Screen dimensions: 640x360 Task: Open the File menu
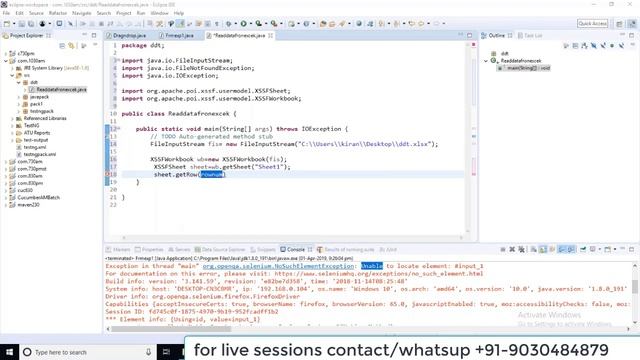pyautogui.click(x=6, y=13)
